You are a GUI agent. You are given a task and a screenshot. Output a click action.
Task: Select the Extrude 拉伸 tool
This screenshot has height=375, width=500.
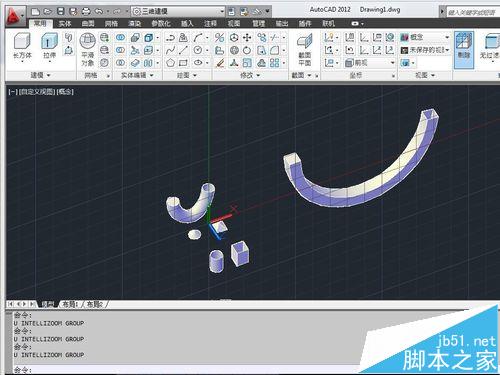(x=49, y=47)
